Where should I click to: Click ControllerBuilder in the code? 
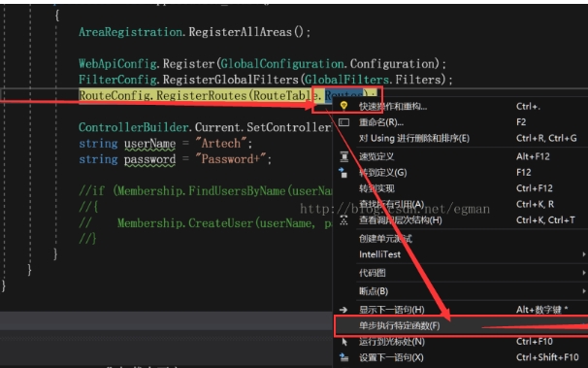(x=133, y=127)
